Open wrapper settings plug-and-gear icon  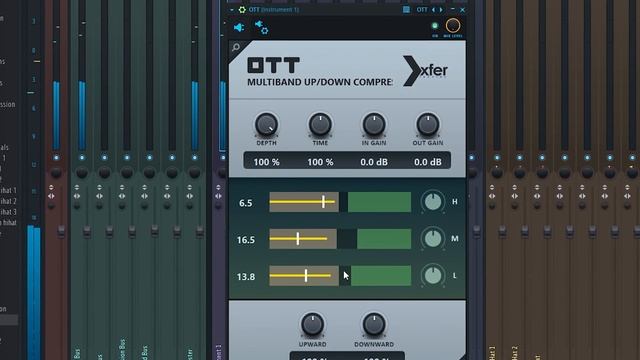point(261,27)
